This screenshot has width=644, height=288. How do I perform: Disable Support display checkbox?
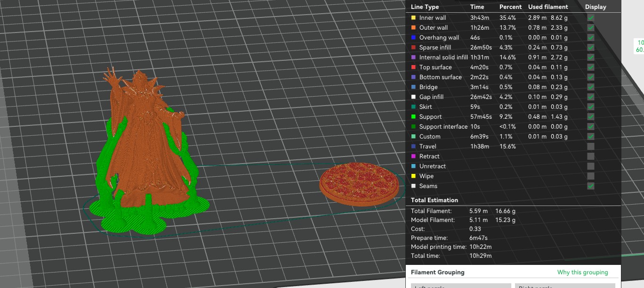coord(590,116)
